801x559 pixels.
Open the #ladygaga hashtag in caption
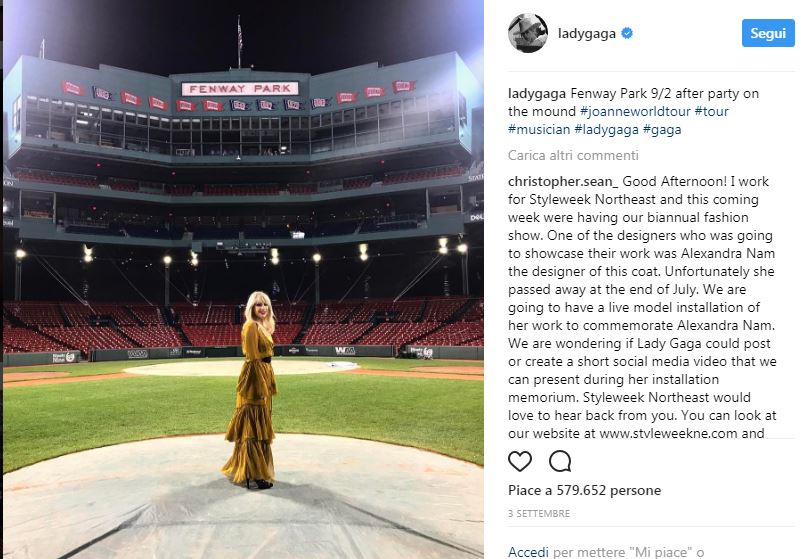pyautogui.click(x=609, y=129)
